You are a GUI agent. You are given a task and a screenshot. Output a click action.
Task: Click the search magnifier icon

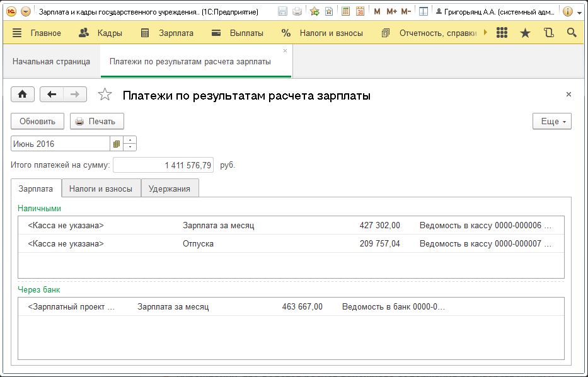coord(572,33)
